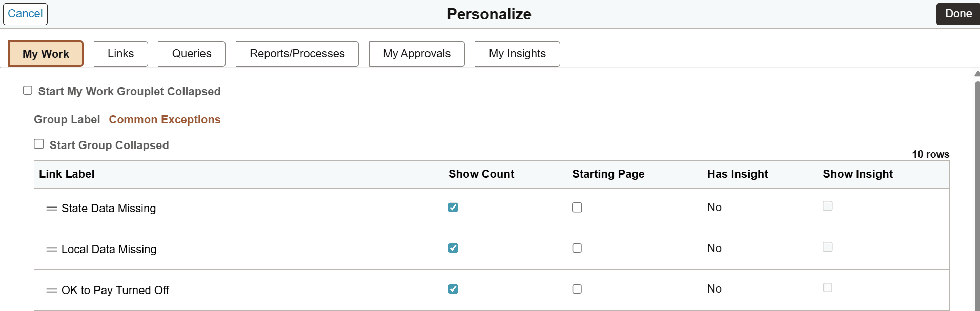Switch to the Links tab
980x311 pixels.
click(120, 54)
